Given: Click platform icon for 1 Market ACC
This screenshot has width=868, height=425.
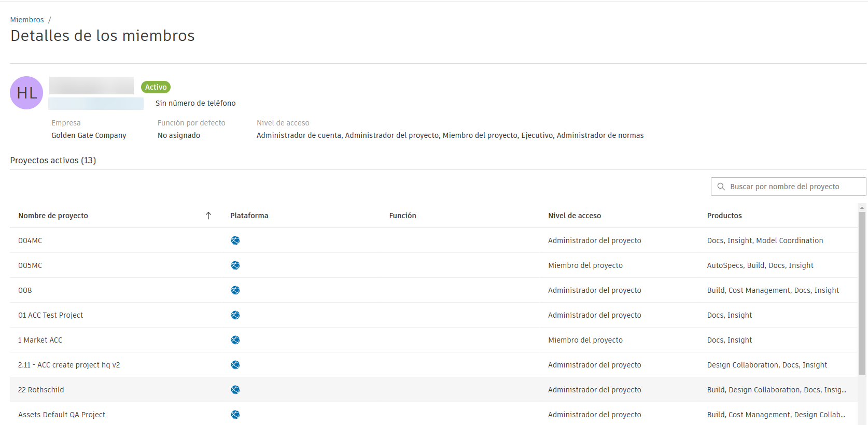Looking at the screenshot, I should pyautogui.click(x=235, y=340).
